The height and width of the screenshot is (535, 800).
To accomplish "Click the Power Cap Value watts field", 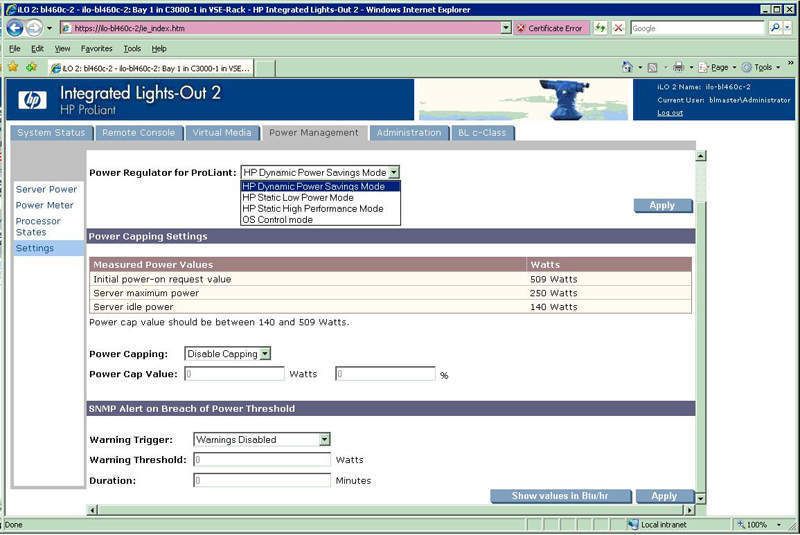I will pos(234,374).
